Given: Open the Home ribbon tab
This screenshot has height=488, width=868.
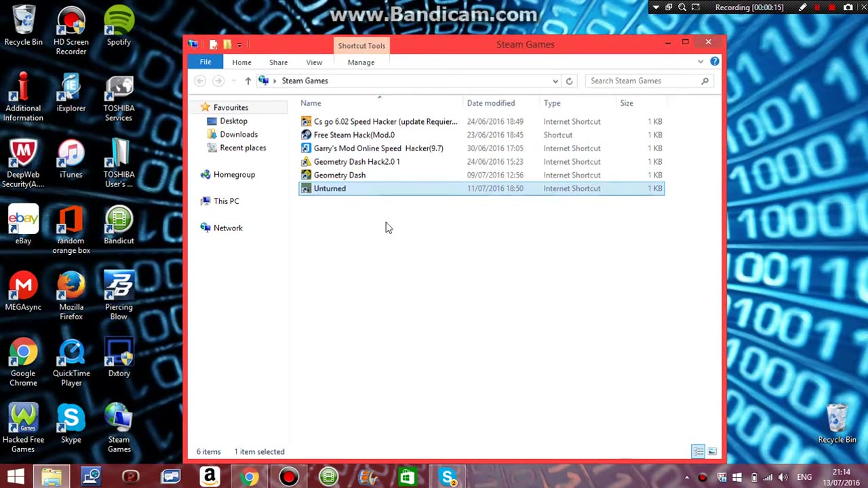Looking at the screenshot, I should pyautogui.click(x=241, y=62).
